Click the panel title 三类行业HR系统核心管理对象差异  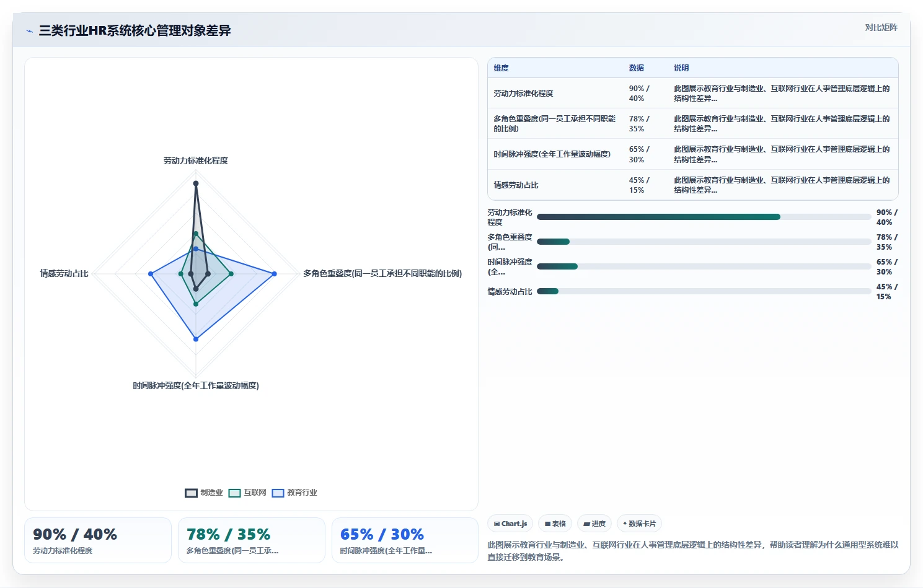pos(135,30)
